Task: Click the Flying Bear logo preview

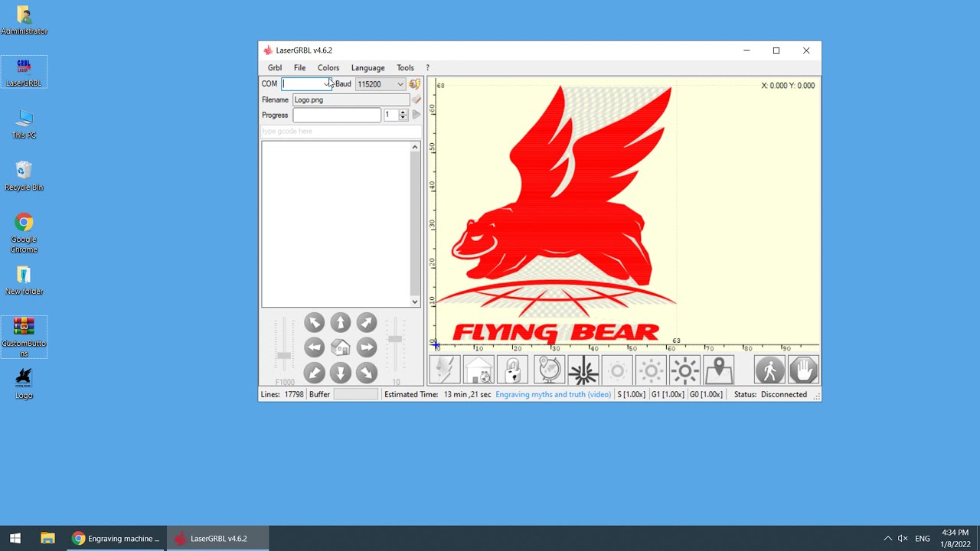Action: (x=557, y=214)
